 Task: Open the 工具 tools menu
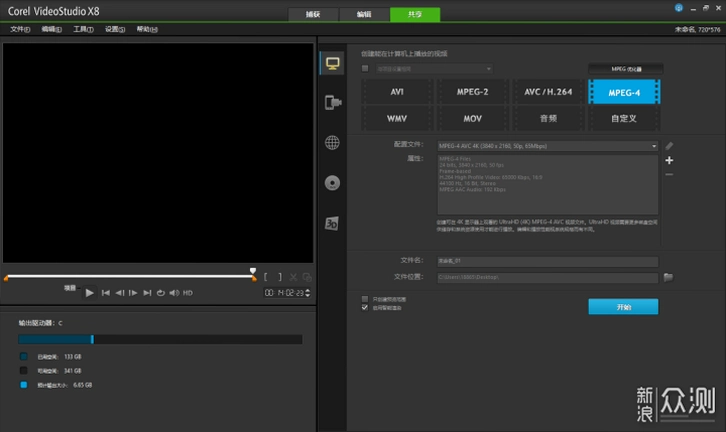83,29
